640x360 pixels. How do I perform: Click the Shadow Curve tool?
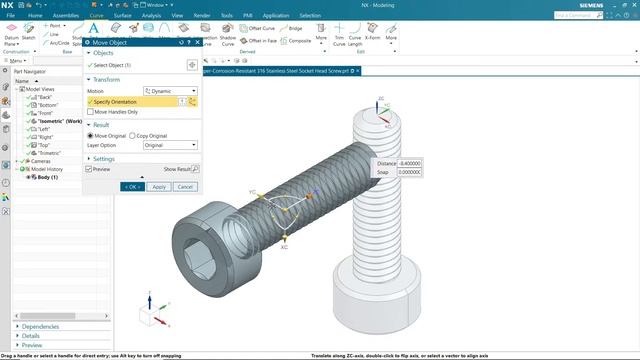tap(227, 34)
